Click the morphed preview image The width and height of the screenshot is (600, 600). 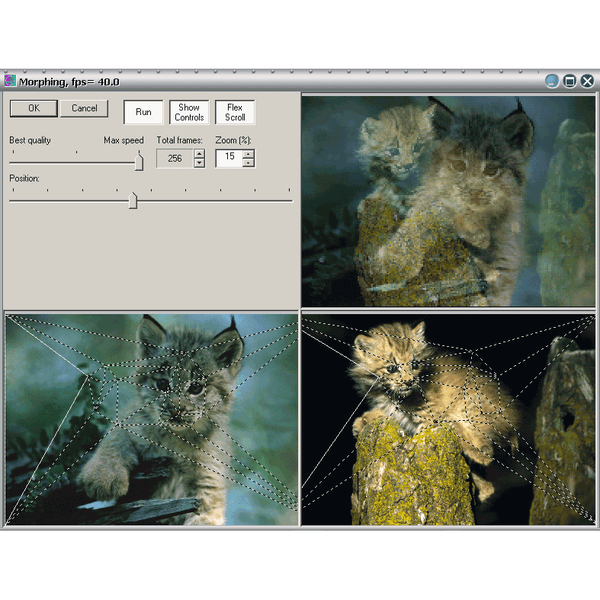tap(448, 201)
